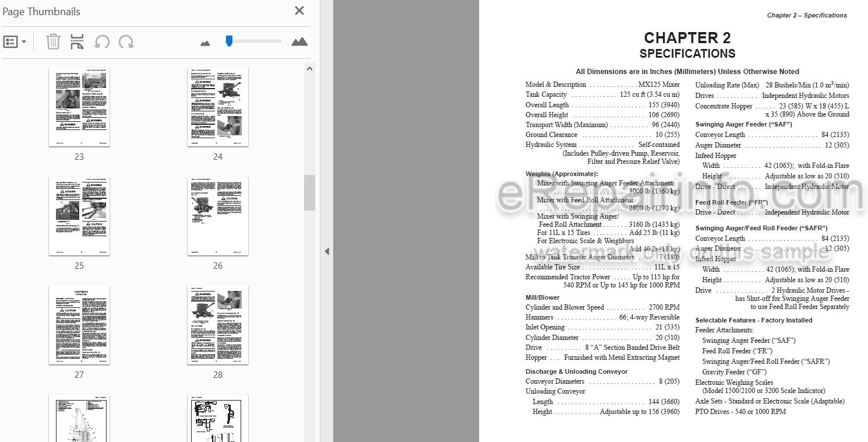Click the 'Weights (Approximate):' heading
The height and width of the screenshot is (442, 868).
[x=562, y=174]
